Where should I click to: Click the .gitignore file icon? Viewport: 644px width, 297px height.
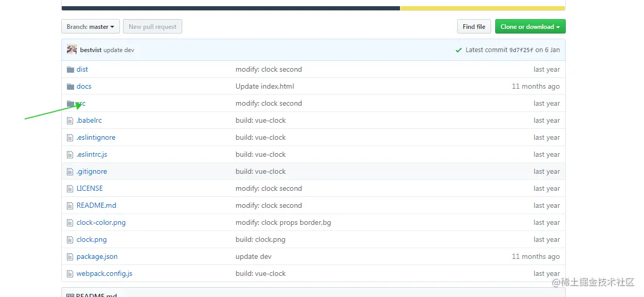point(71,172)
